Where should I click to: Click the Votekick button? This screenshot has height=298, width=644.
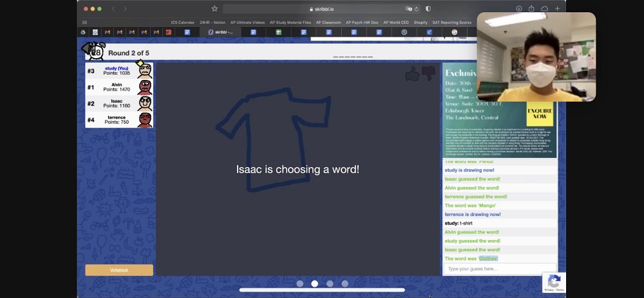pyautogui.click(x=119, y=270)
